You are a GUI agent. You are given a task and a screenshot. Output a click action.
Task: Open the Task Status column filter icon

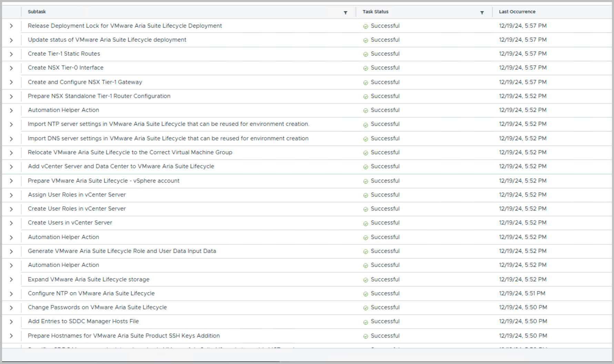pos(482,13)
